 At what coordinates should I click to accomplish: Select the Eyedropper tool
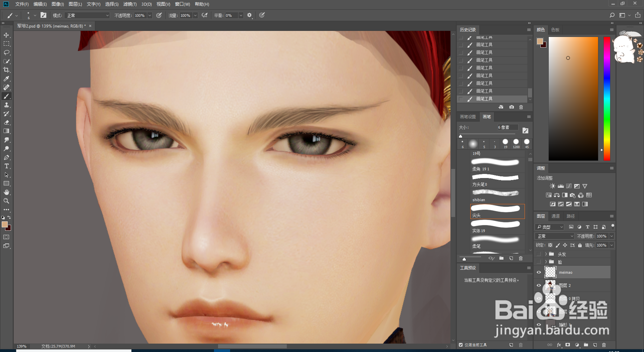(6, 79)
